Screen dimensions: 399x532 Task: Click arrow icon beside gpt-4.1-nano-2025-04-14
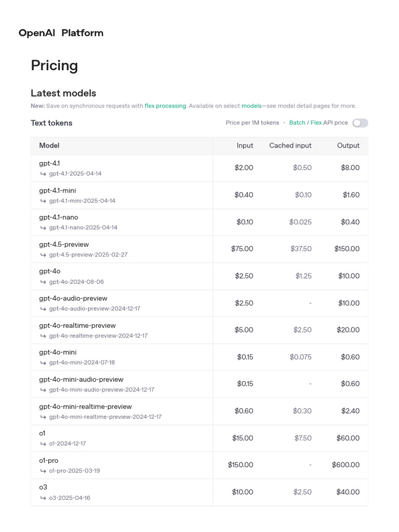tap(43, 228)
